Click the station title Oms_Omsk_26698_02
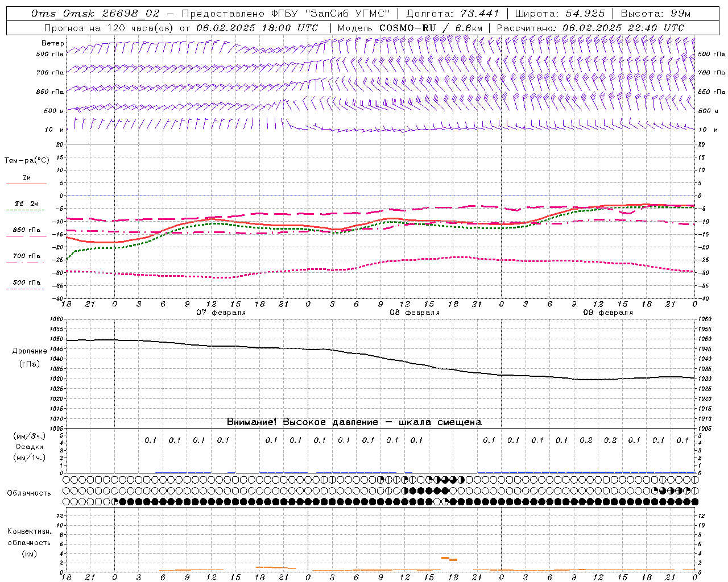728x582 pixels. point(96,14)
